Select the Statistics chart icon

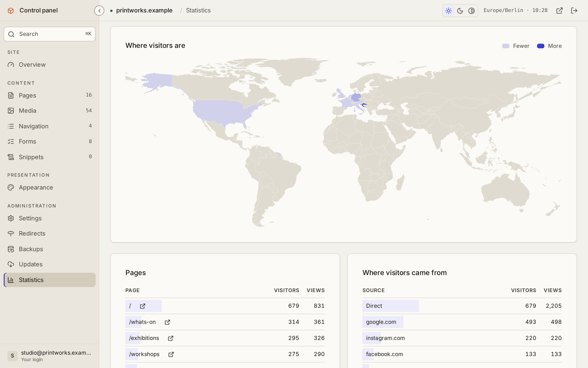[x=11, y=280]
